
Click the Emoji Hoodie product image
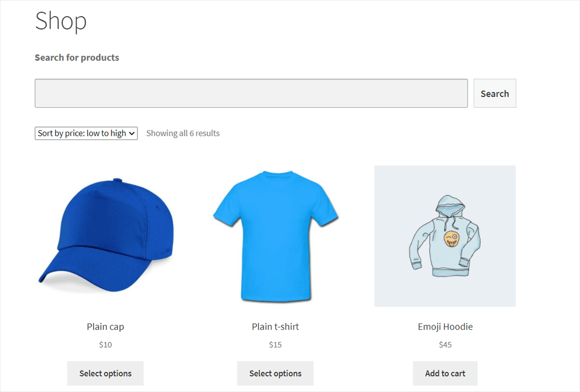pos(445,236)
